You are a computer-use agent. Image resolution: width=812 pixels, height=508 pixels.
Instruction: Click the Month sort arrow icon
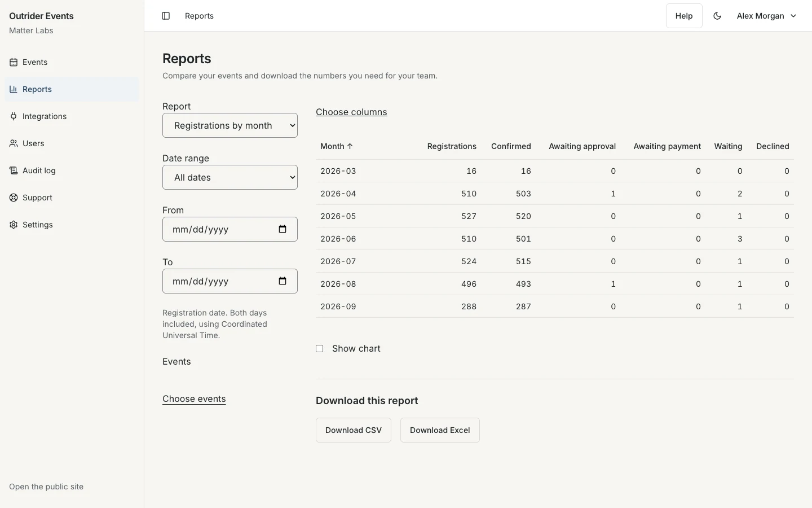[x=350, y=146]
